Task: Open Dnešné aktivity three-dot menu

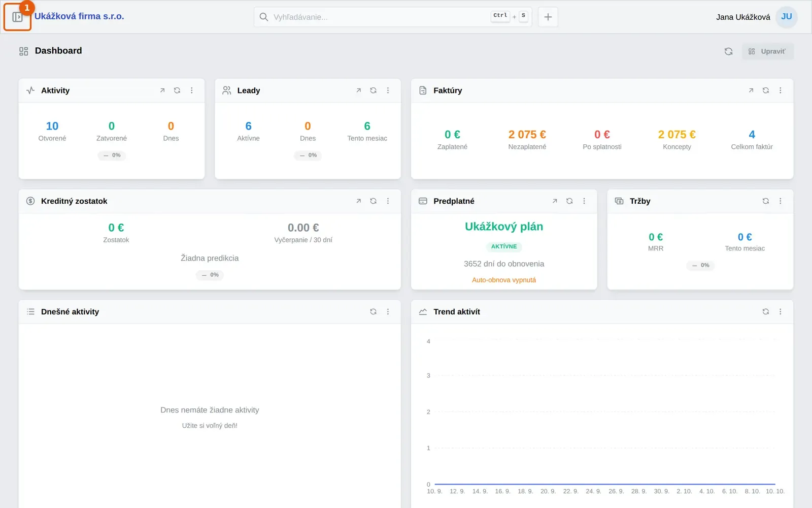Action: coord(388,312)
